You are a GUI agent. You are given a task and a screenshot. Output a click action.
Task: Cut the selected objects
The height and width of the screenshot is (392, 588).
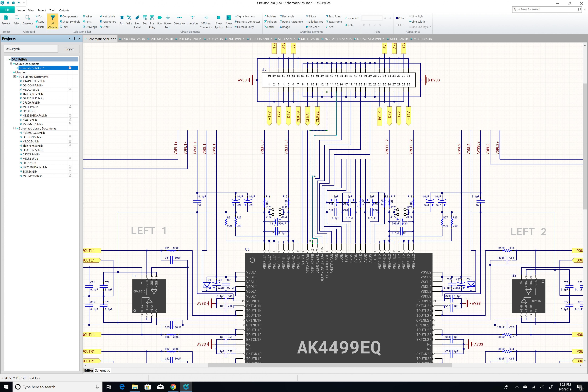39,17
